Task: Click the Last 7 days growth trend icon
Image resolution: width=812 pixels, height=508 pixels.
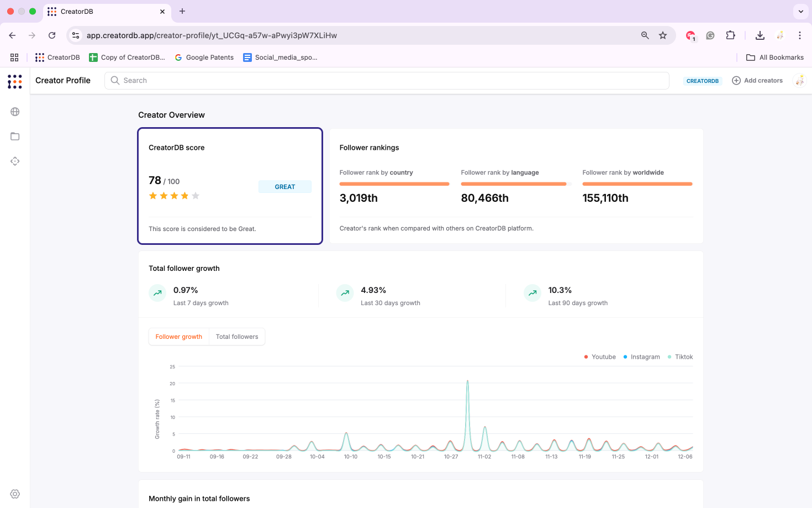Action: tap(157, 293)
